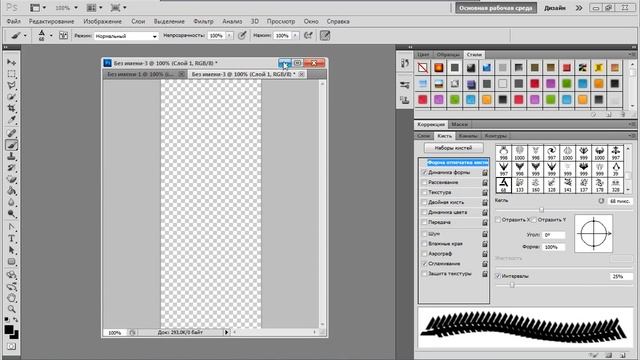Image resolution: width=640 pixels, height=360 pixels.
Task: Select the Rectangular Marquee tool
Action: 11,74
